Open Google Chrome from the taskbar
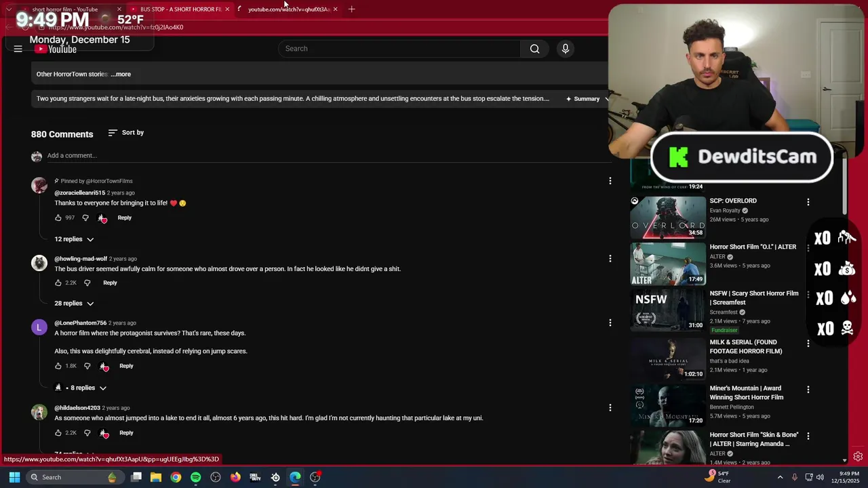Viewport: 868px width, 488px height. [x=176, y=477]
